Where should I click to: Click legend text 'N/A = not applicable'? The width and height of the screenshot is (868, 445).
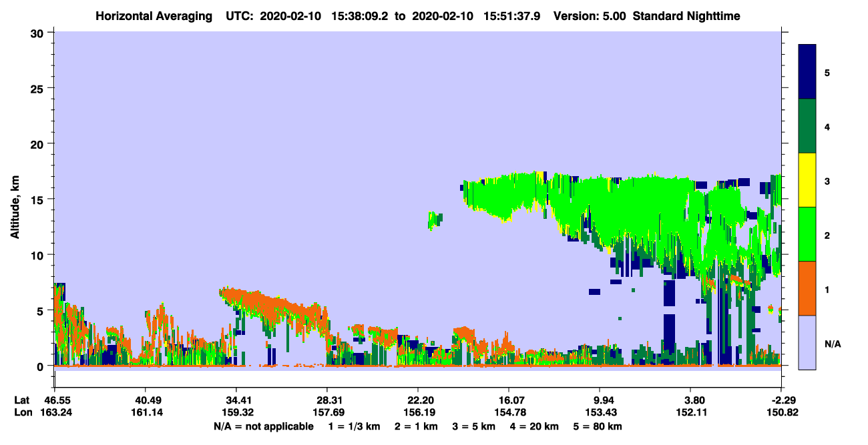point(263,426)
